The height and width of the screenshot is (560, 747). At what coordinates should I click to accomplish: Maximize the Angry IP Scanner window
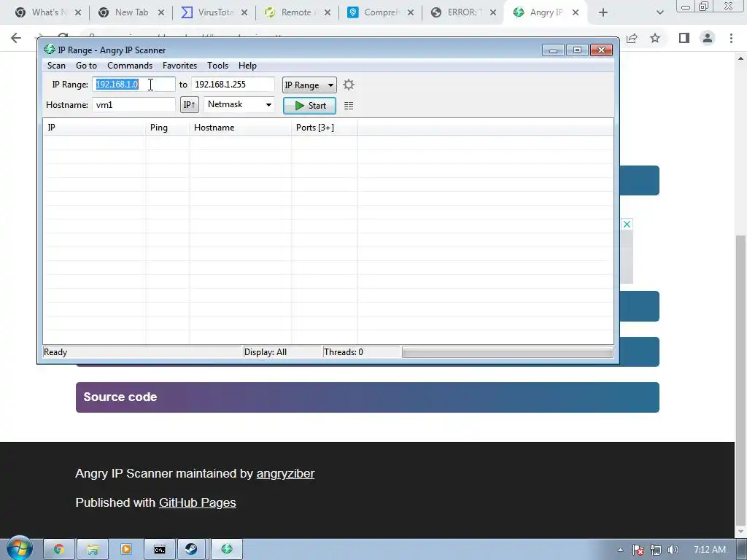point(577,50)
